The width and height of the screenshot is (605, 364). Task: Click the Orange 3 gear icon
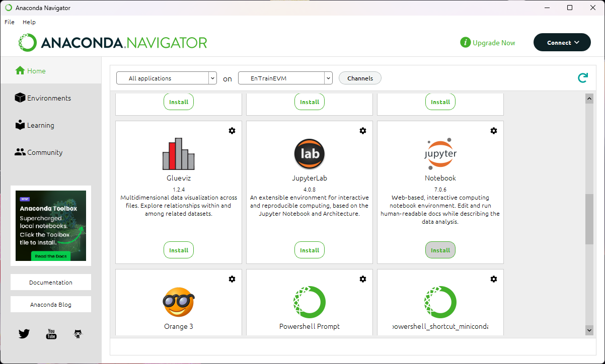pyautogui.click(x=232, y=279)
